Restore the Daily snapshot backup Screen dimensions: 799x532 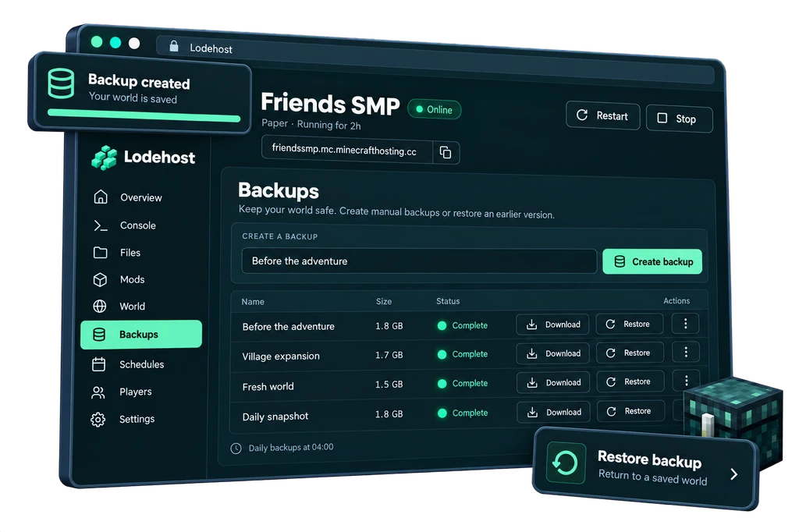(630, 411)
